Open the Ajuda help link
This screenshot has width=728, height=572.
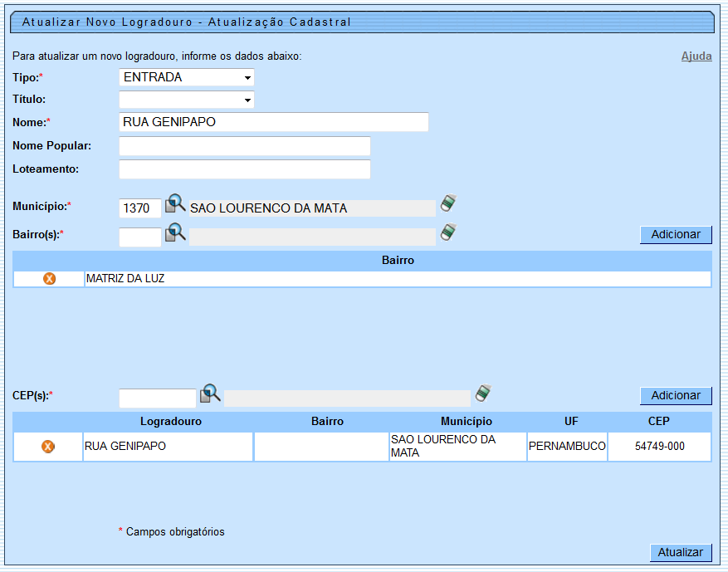pyautogui.click(x=696, y=56)
